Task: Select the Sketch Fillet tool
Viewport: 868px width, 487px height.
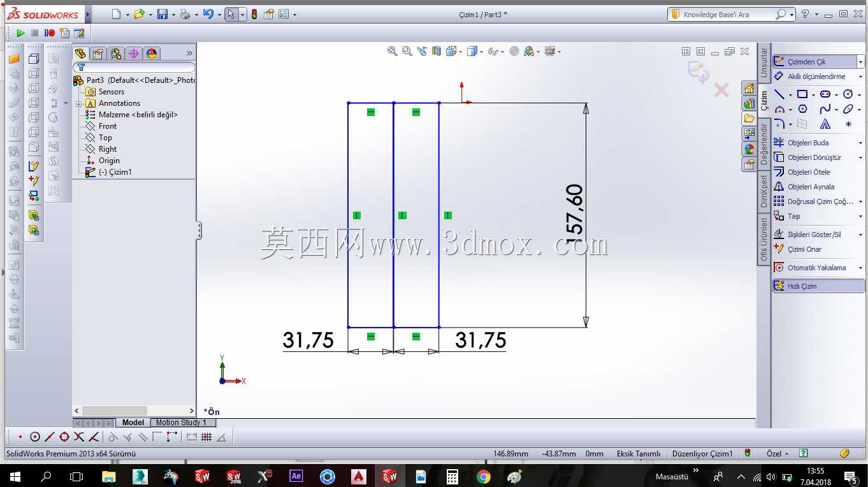Action: [779, 124]
